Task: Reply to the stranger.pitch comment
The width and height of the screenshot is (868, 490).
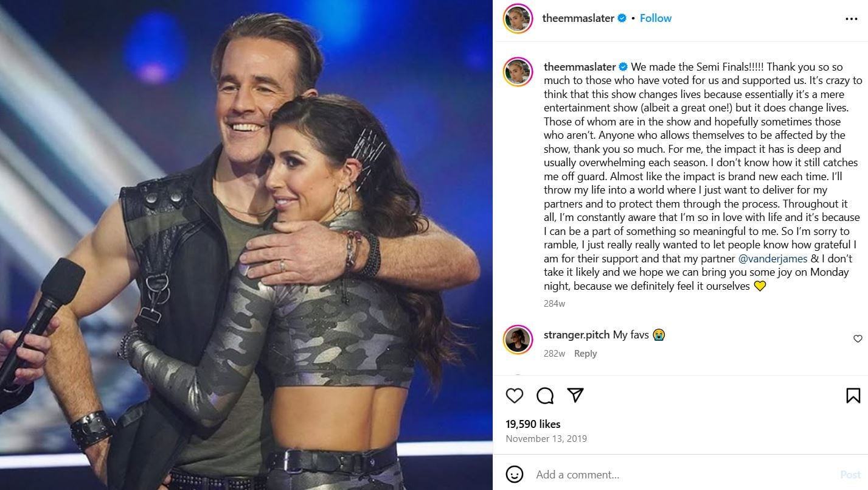Action: (585, 354)
